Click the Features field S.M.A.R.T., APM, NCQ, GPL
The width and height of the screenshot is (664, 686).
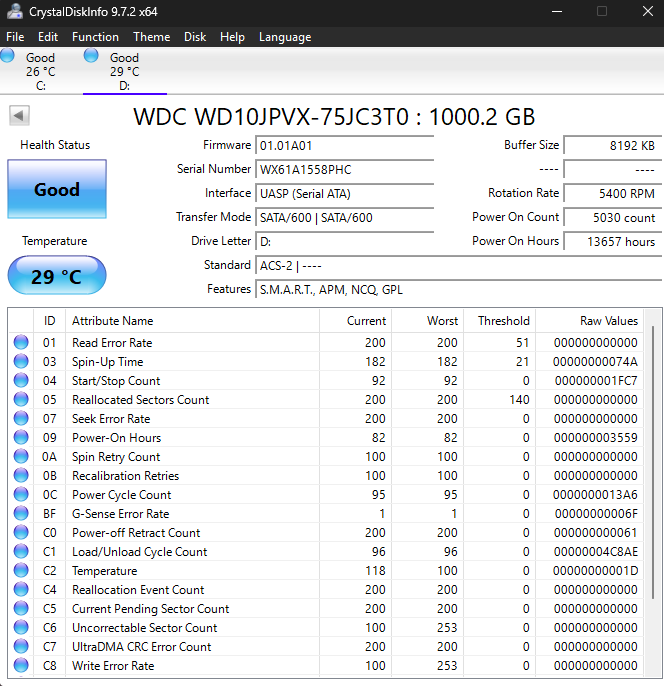point(458,290)
